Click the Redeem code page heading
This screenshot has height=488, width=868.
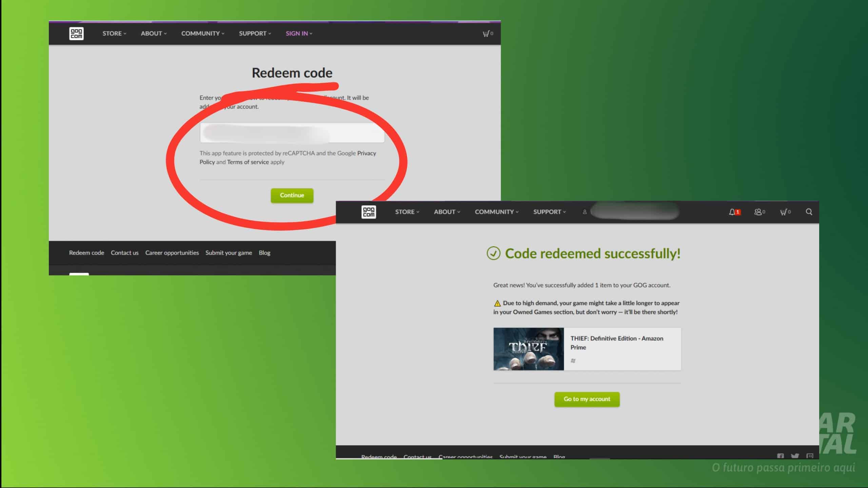(292, 73)
